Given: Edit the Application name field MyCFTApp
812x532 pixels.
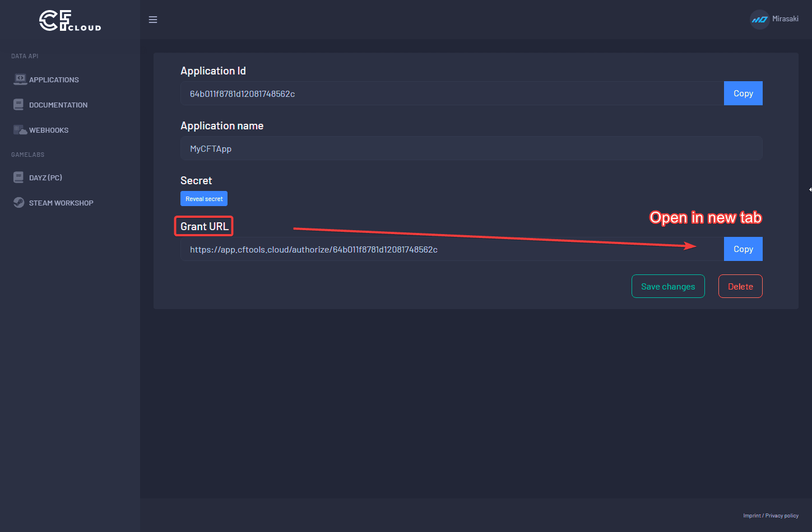Looking at the screenshot, I should [471, 148].
